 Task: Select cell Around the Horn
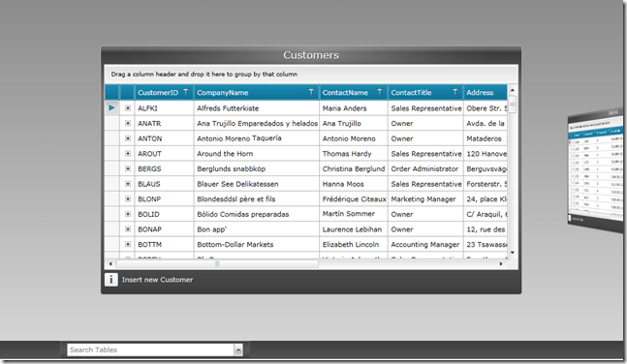point(257,154)
